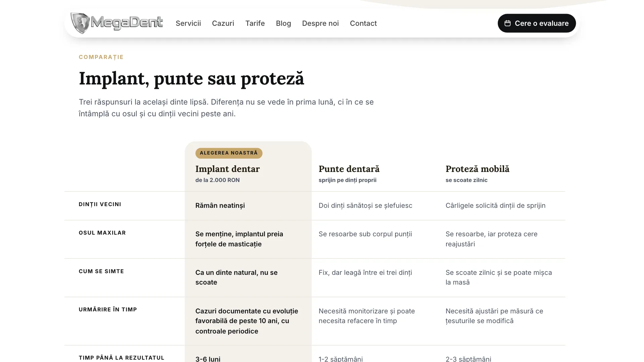Click the cell Se resoarbe sub corpul punții
Image resolution: width=644 pixels, height=362 pixels.
point(365,234)
